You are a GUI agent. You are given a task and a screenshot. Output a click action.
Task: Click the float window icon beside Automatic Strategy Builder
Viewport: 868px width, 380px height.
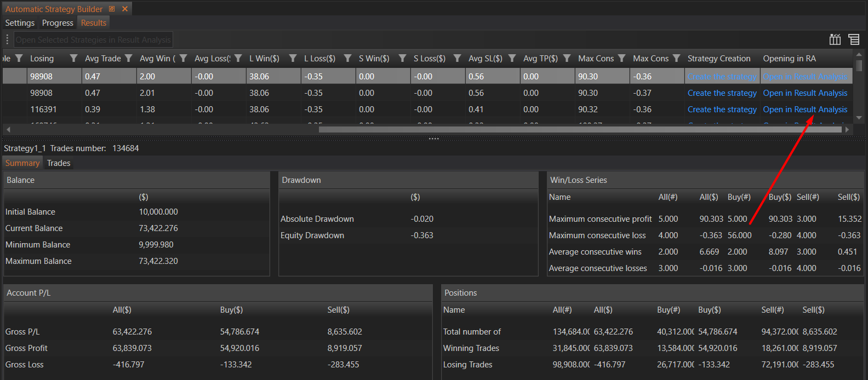112,9
